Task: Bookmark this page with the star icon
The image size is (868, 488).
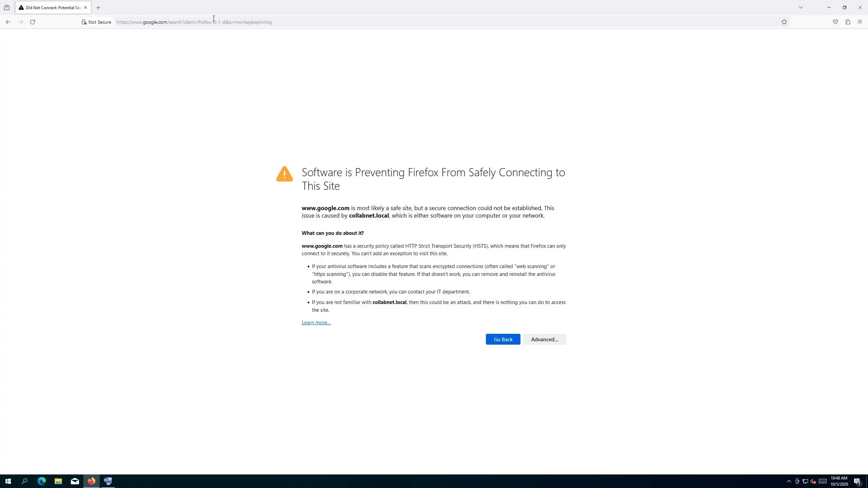Action: 784,22
